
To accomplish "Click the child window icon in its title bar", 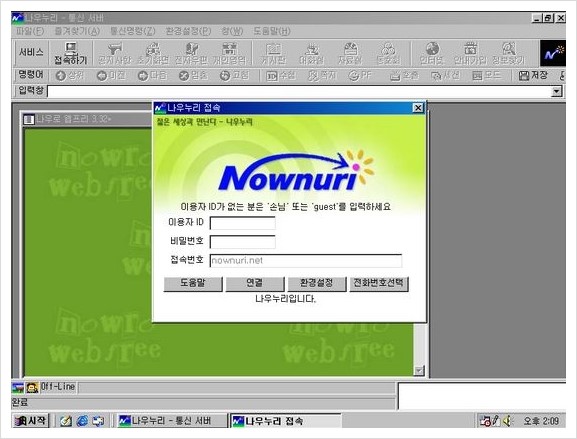I will 29,119.
